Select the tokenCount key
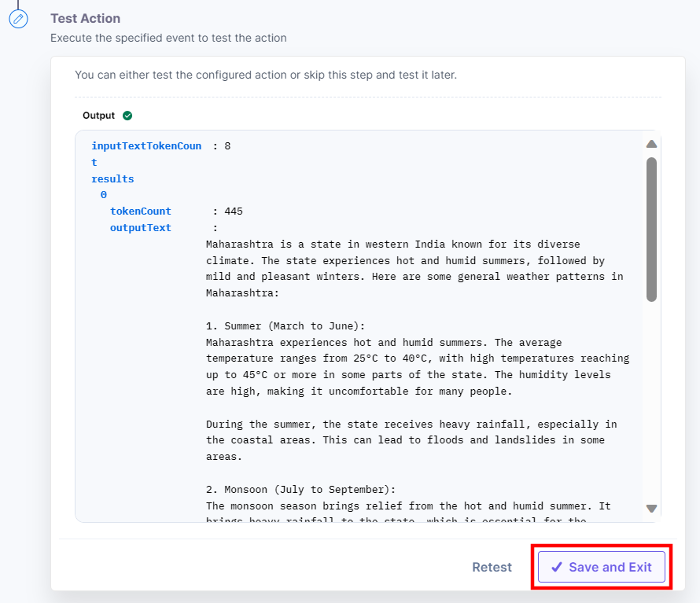The height and width of the screenshot is (603, 700). click(141, 211)
